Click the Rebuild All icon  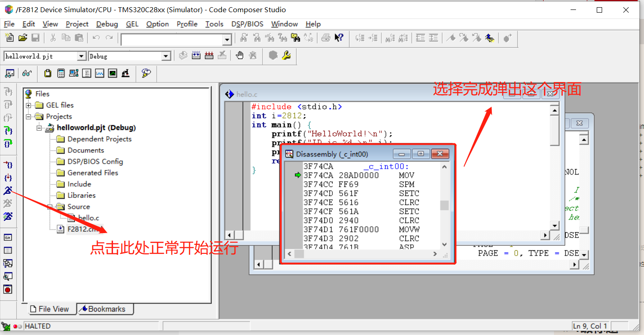click(209, 55)
